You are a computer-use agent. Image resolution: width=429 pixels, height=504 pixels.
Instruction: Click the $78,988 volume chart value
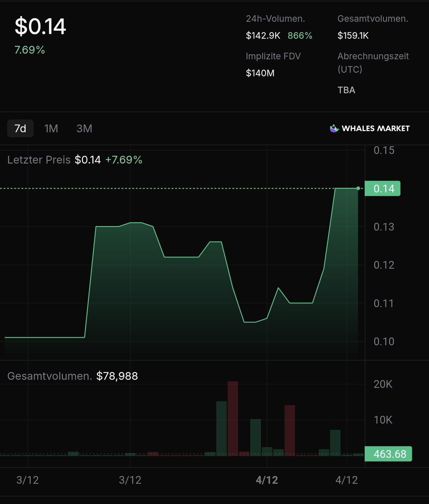click(x=117, y=376)
